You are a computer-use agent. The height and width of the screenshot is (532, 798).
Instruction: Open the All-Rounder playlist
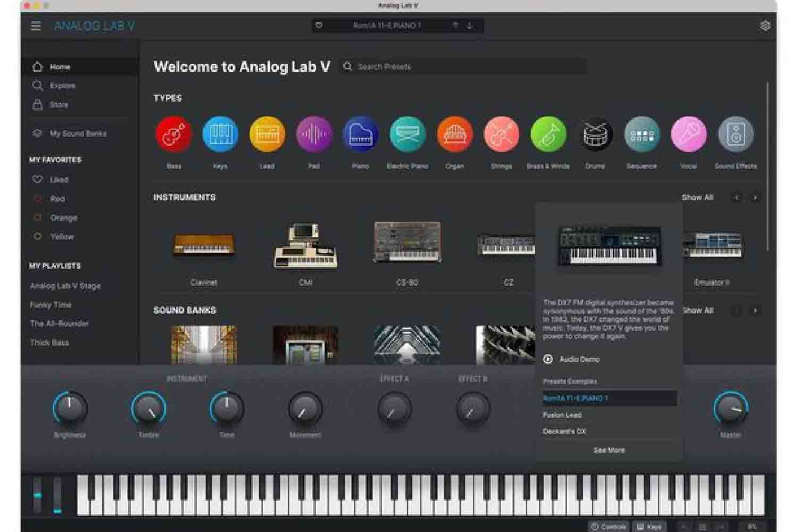click(x=59, y=323)
